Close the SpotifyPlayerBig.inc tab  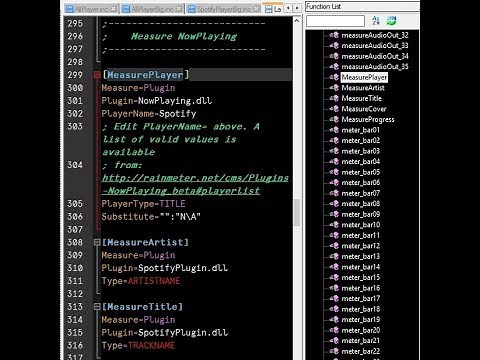(256, 9)
